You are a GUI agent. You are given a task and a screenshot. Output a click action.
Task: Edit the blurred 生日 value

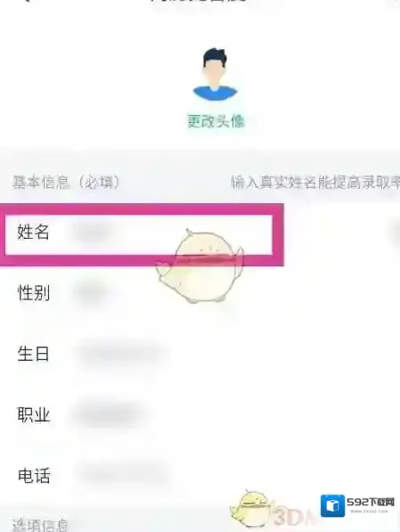(x=121, y=354)
